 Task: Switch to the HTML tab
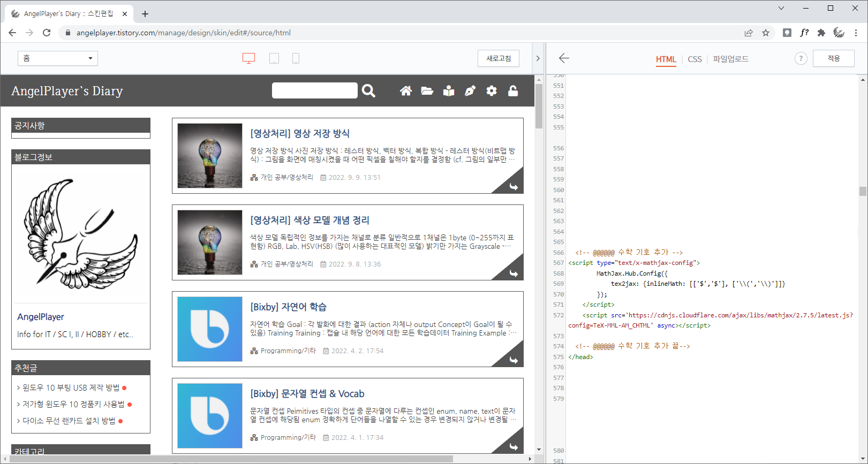click(666, 59)
